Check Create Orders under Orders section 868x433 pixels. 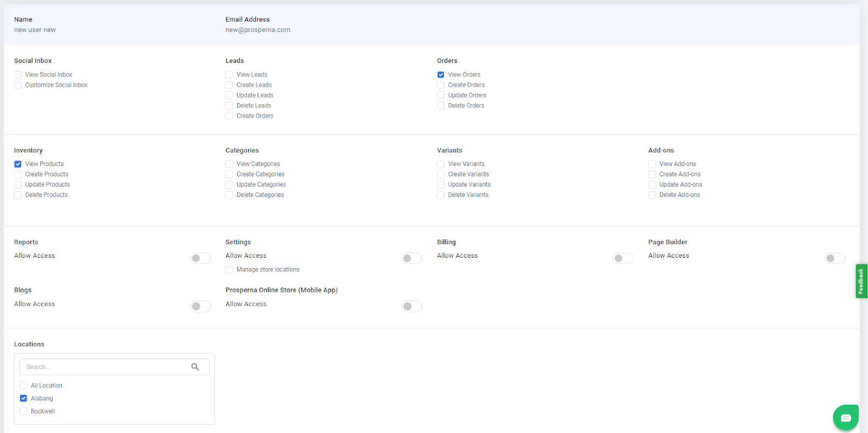coord(441,85)
